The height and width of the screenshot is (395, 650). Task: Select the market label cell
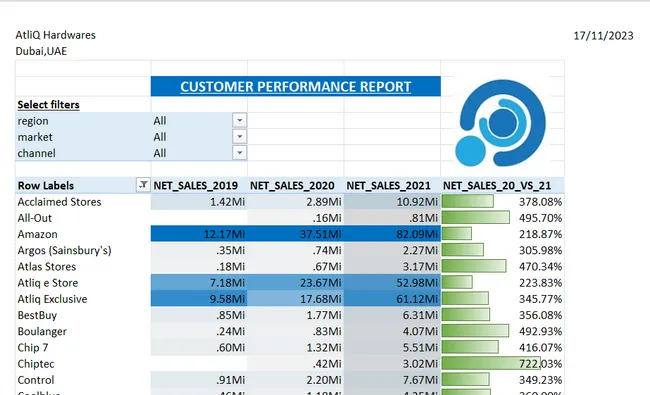click(x=83, y=137)
